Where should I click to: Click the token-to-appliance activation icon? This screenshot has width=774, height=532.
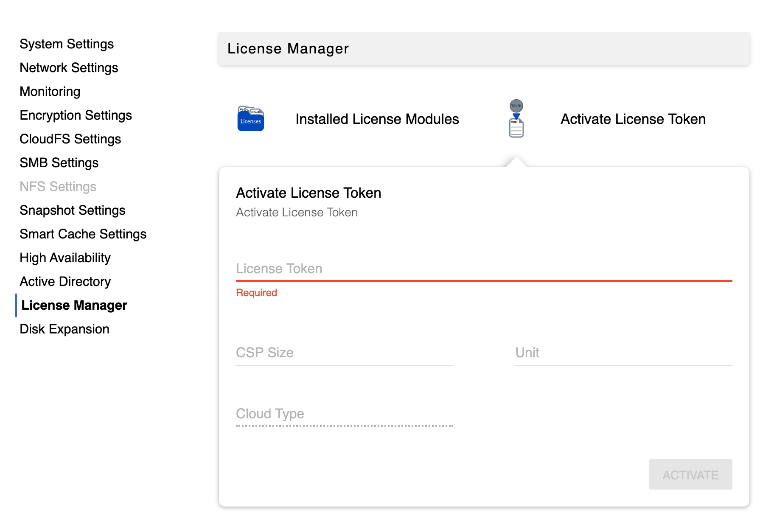click(x=516, y=118)
